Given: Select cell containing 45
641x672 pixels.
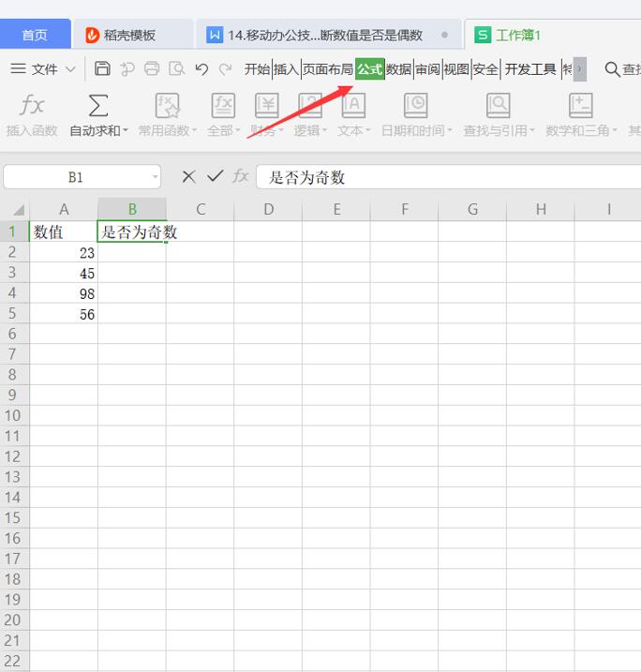Looking at the screenshot, I should (x=64, y=273).
